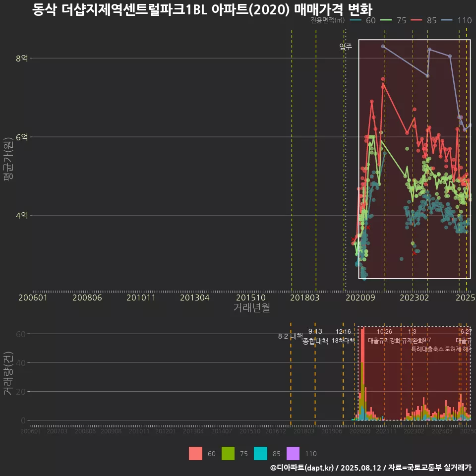Click '201906' on the volume chart x-axis
Image resolution: width=476 pixels, height=476 pixels.
coord(332,431)
